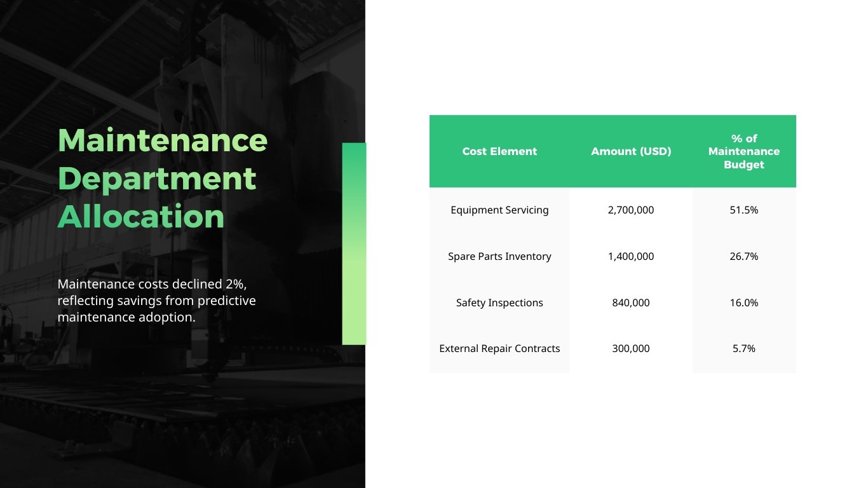
Task: Select the 'Maintenance Department Allocation' title
Action: (x=162, y=179)
